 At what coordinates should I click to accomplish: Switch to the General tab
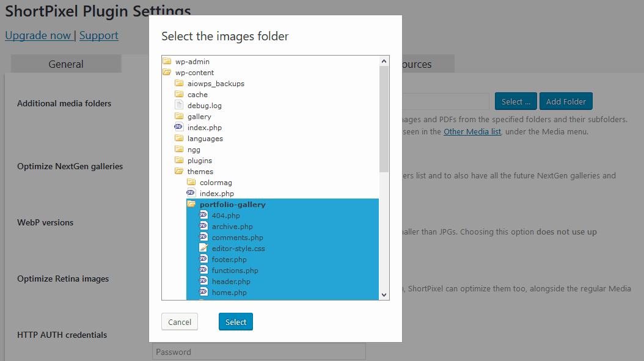click(65, 64)
